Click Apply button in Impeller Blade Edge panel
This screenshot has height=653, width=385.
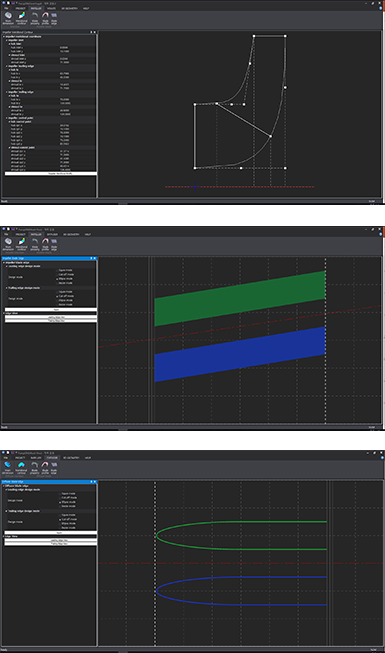click(51, 309)
